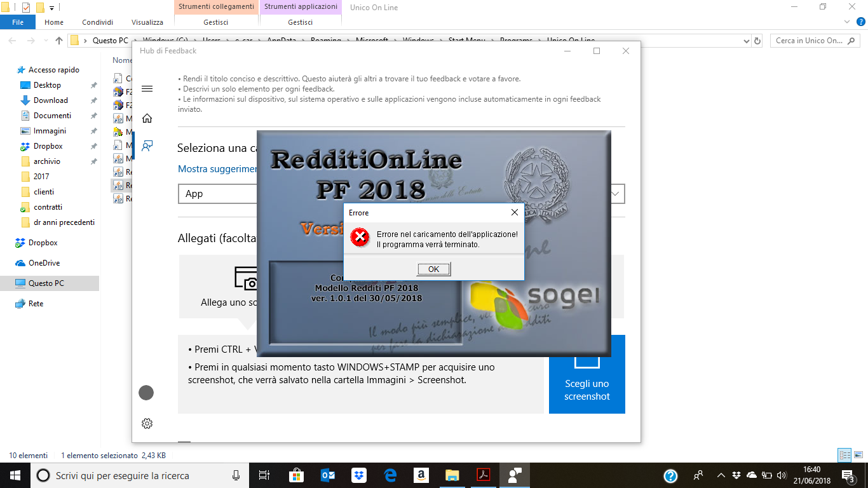Refresh the Explorer folder view
This screenshot has height=488, width=868.
coord(757,41)
